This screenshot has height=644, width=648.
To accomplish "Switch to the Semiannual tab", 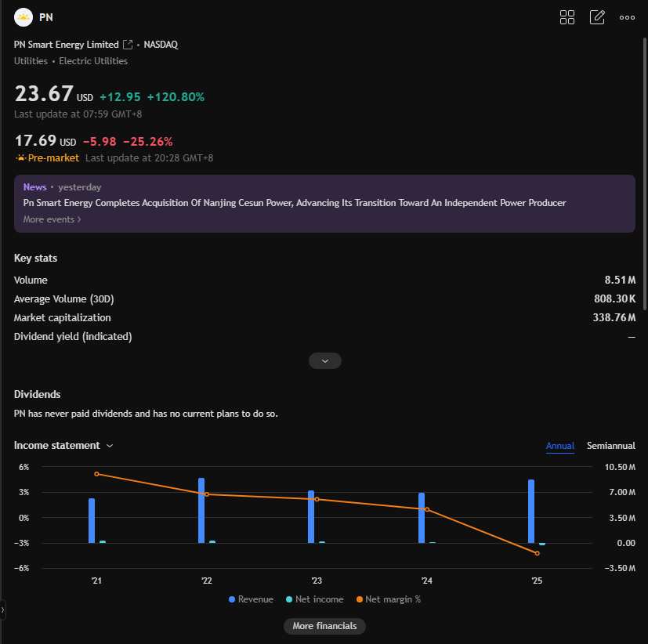I will tap(611, 446).
